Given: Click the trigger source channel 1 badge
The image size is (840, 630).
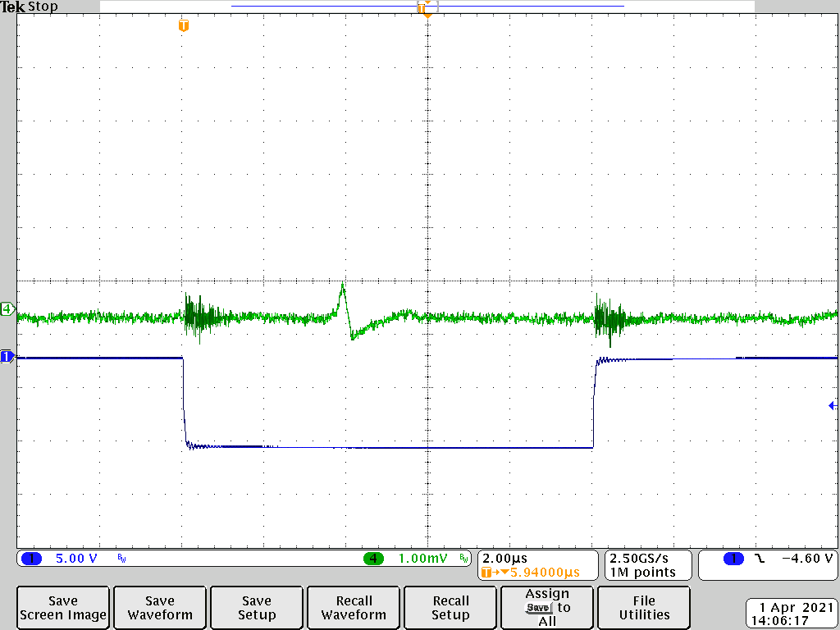Looking at the screenshot, I should [733, 559].
